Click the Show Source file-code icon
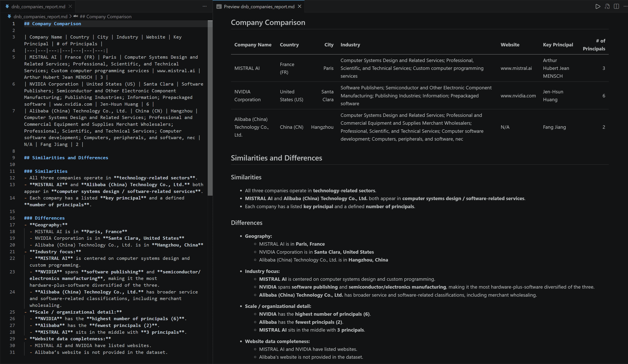The image size is (628, 364). (x=607, y=7)
